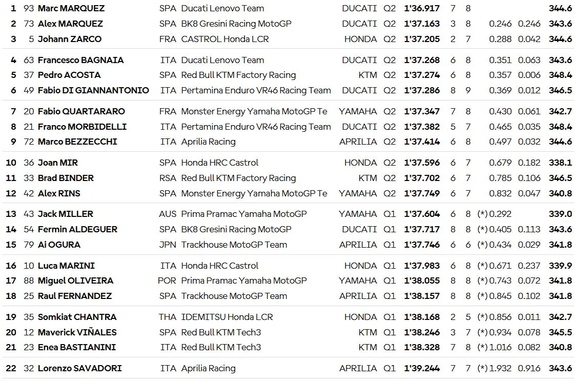Click Brad BINDER rider name
This screenshot has width=588, height=381.
pyautogui.click(x=66, y=178)
